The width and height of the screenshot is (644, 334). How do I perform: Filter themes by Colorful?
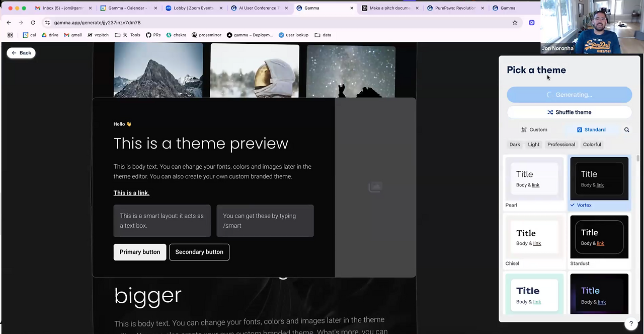pyautogui.click(x=592, y=145)
